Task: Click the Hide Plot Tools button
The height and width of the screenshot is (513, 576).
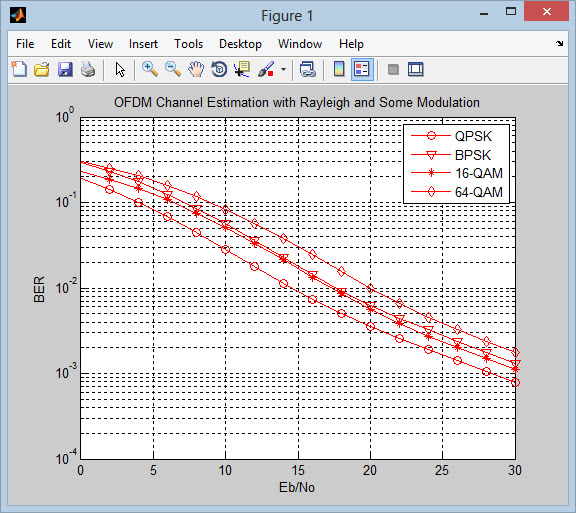Action: coord(393,69)
